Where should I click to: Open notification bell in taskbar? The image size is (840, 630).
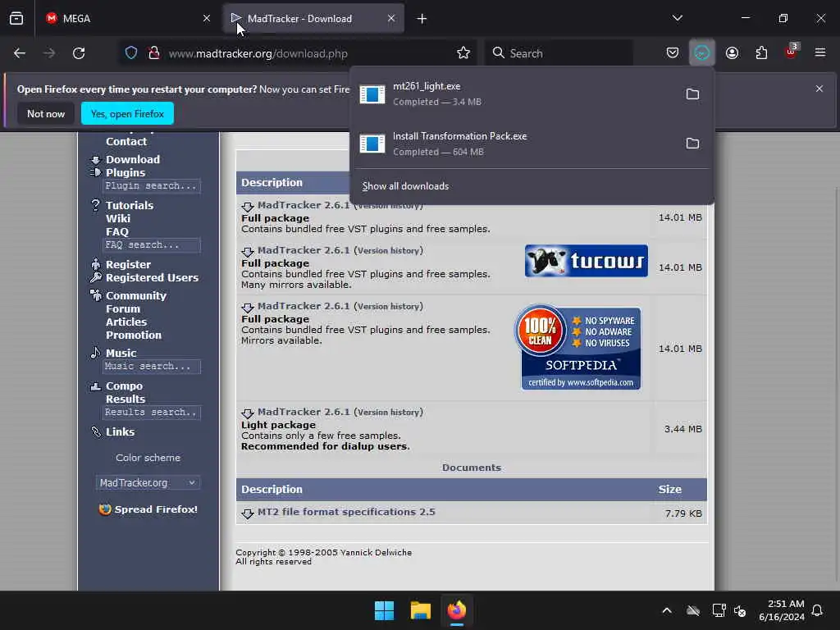[x=818, y=610]
